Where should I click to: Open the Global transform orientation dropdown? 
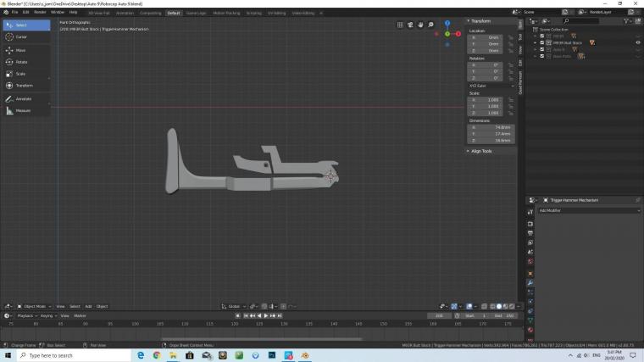click(x=234, y=307)
